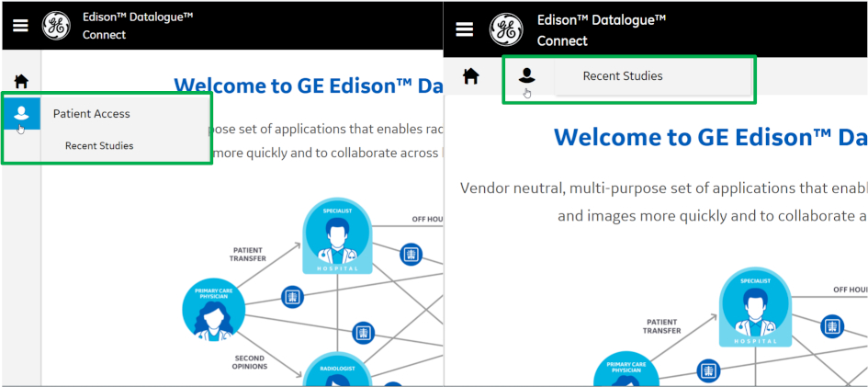The height and width of the screenshot is (387, 868).
Task: Click PATIENT TRANSFER label in horizontal-toolbar diagram
Action: (662, 326)
